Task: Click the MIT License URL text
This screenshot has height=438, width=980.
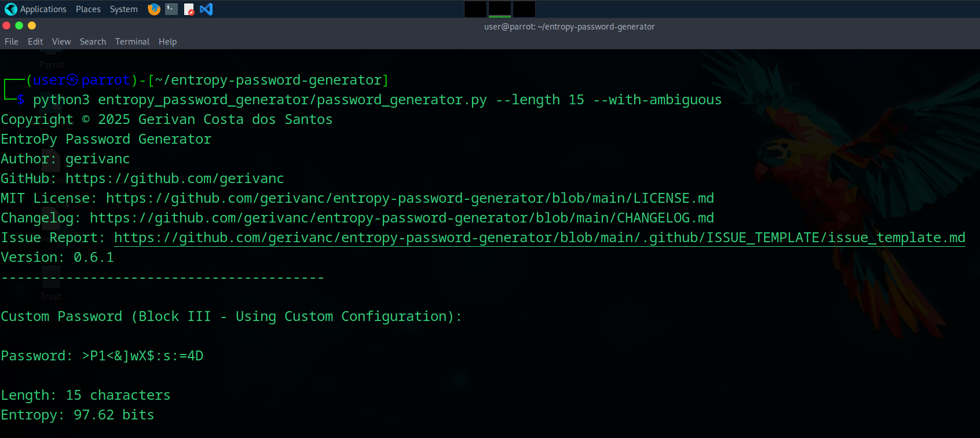Action: pyautogui.click(x=410, y=198)
